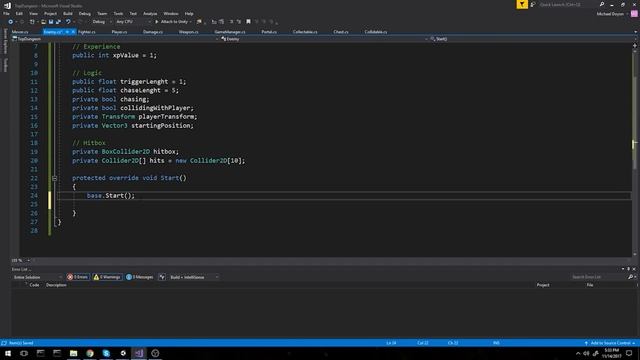The image size is (640, 360).
Task: Sort by the File column header
Action: (x=590, y=285)
